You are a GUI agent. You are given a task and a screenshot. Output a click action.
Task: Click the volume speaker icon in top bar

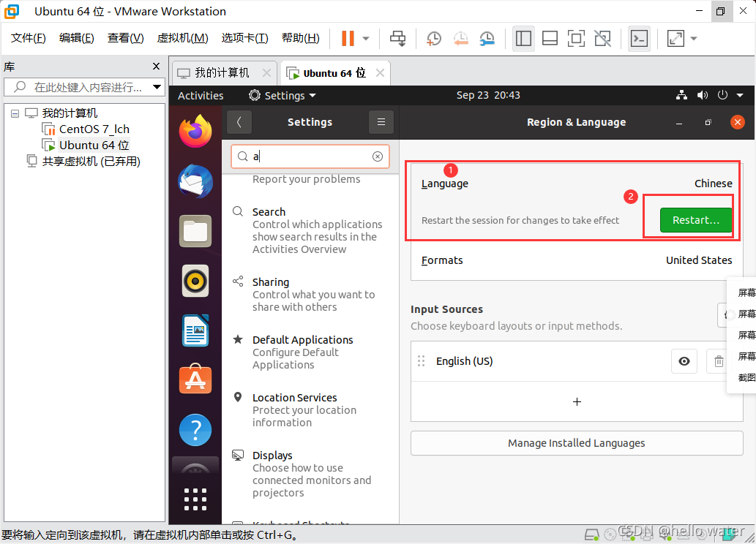[703, 95]
